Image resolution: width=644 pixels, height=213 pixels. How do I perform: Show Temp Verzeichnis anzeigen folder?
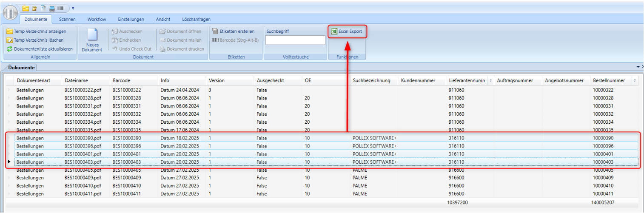coord(36,31)
